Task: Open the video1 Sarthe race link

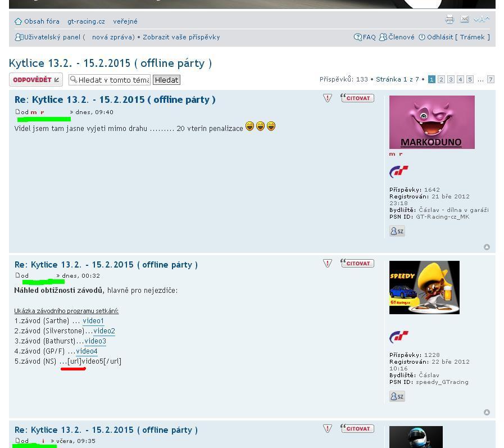Action: click(x=93, y=321)
